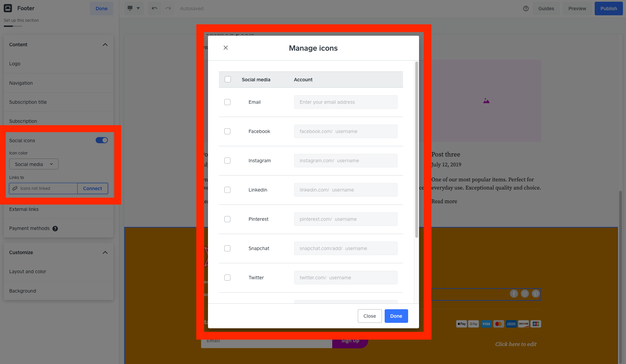
Task: Click the Preview button
Action: (577, 9)
